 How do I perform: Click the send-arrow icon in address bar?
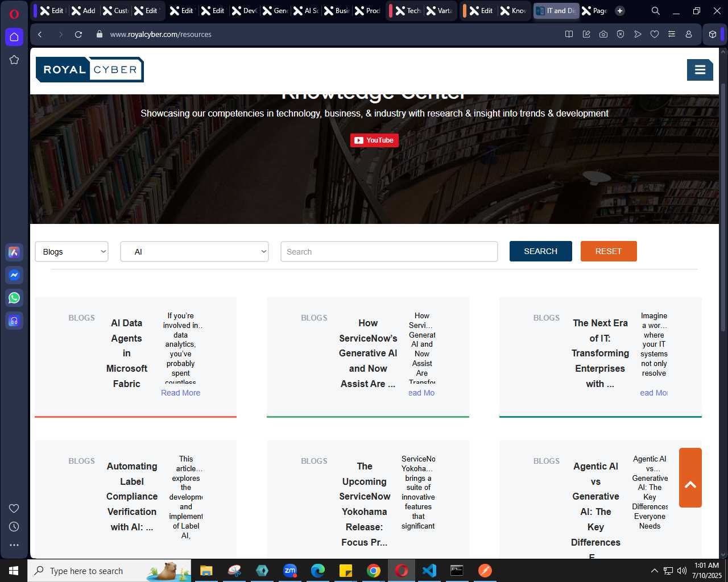pyautogui.click(x=638, y=34)
